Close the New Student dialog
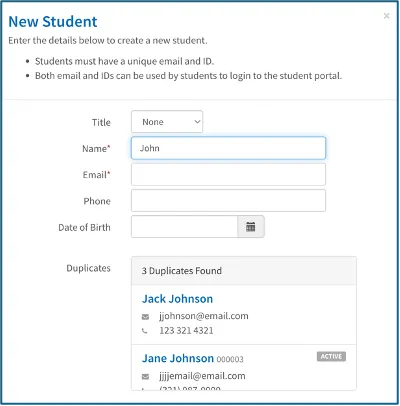This screenshot has height=406, width=400. 386,16
